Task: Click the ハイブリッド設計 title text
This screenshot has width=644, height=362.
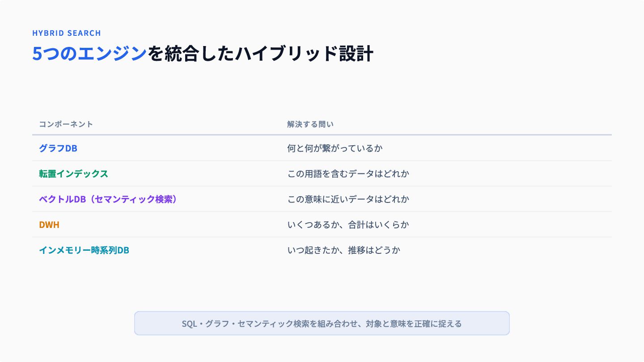Action: click(x=305, y=54)
